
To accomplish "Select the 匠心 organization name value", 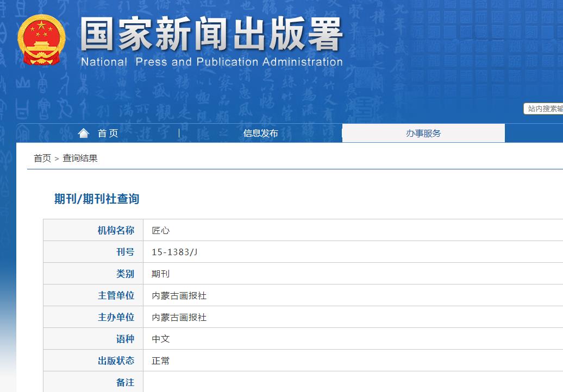I will pyautogui.click(x=161, y=230).
